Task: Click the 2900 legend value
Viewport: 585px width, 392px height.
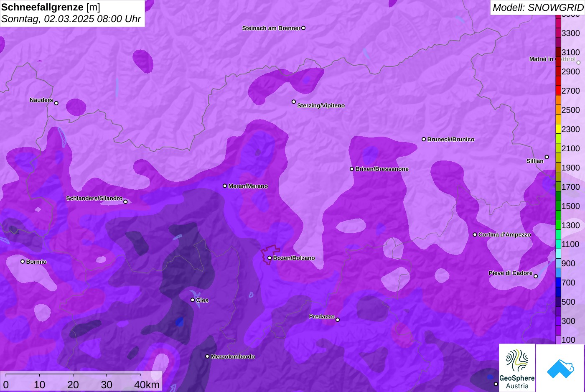Action: point(571,71)
